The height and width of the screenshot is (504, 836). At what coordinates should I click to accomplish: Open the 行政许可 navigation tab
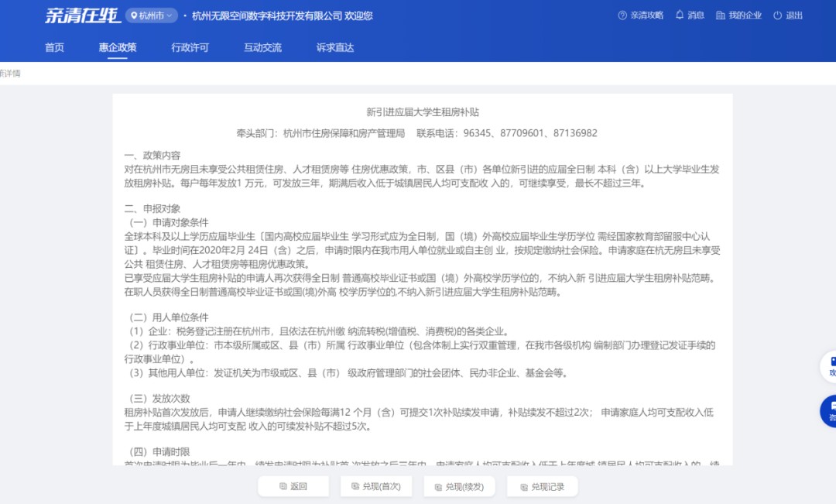(x=190, y=47)
